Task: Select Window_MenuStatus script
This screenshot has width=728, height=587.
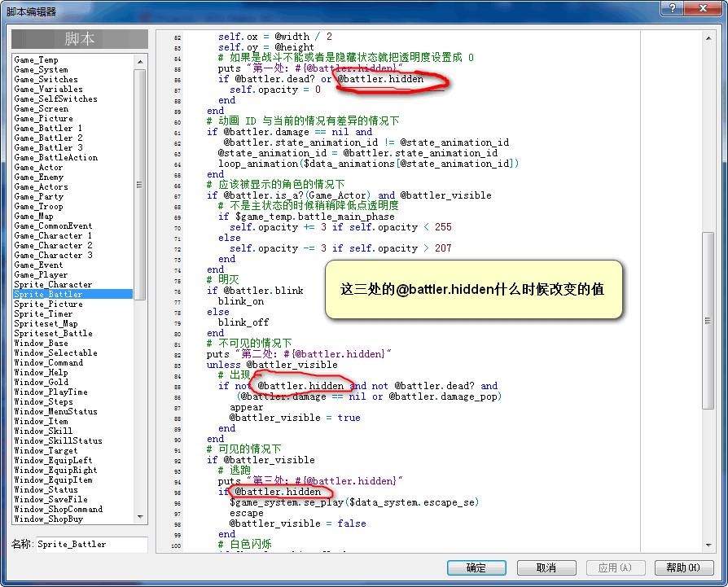Action: (x=55, y=410)
